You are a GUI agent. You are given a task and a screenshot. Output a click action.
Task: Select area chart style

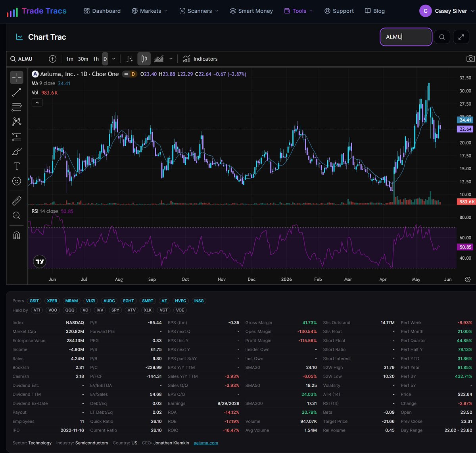pyautogui.click(x=159, y=59)
